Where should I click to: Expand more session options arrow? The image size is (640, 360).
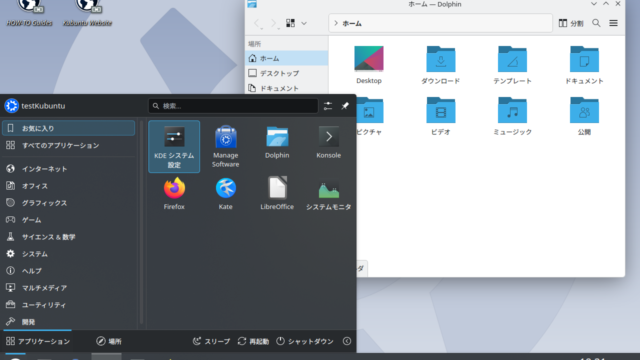pyautogui.click(x=347, y=341)
